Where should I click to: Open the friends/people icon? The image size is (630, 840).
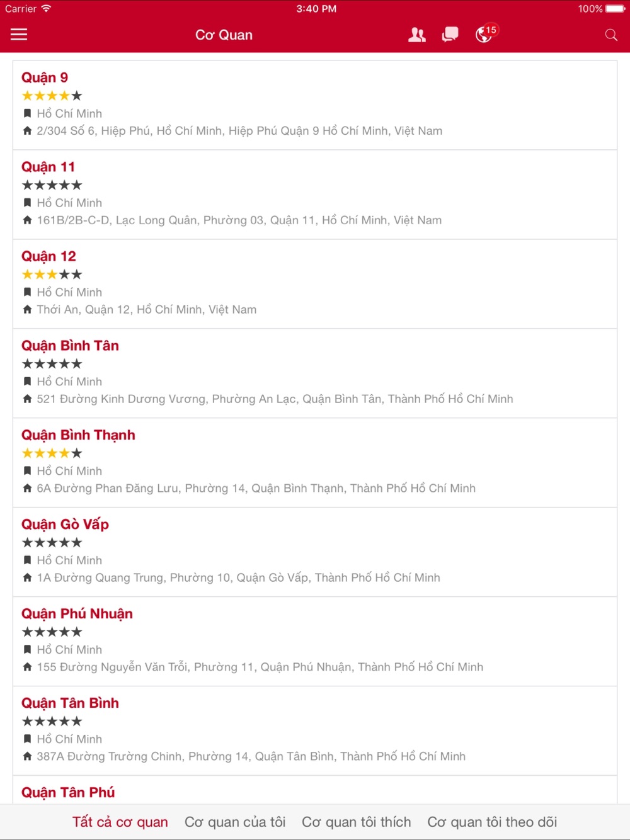416,35
